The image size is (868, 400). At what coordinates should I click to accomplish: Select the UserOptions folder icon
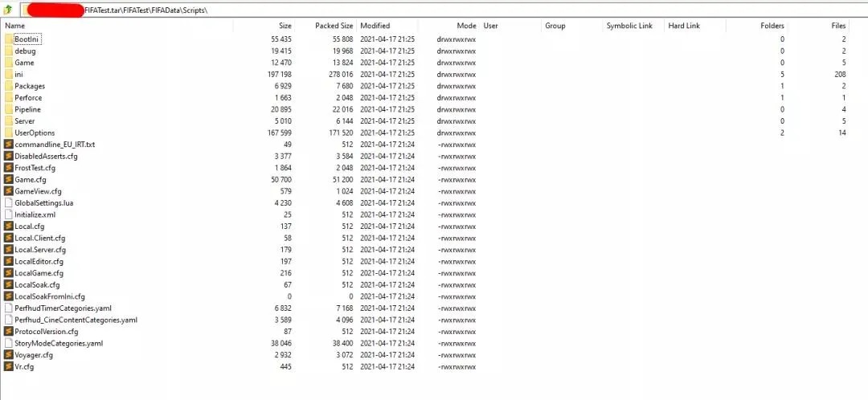(x=8, y=133)
